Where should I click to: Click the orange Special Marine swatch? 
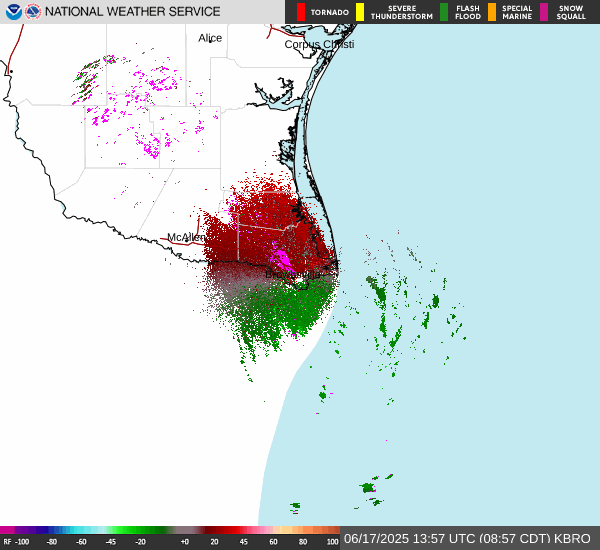click(492, 12)
